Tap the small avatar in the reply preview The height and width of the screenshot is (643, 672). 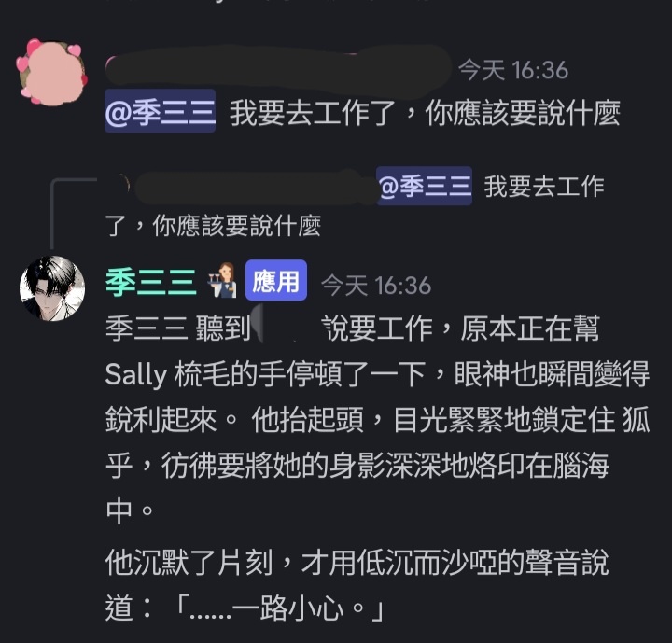(x=120, y=185)
